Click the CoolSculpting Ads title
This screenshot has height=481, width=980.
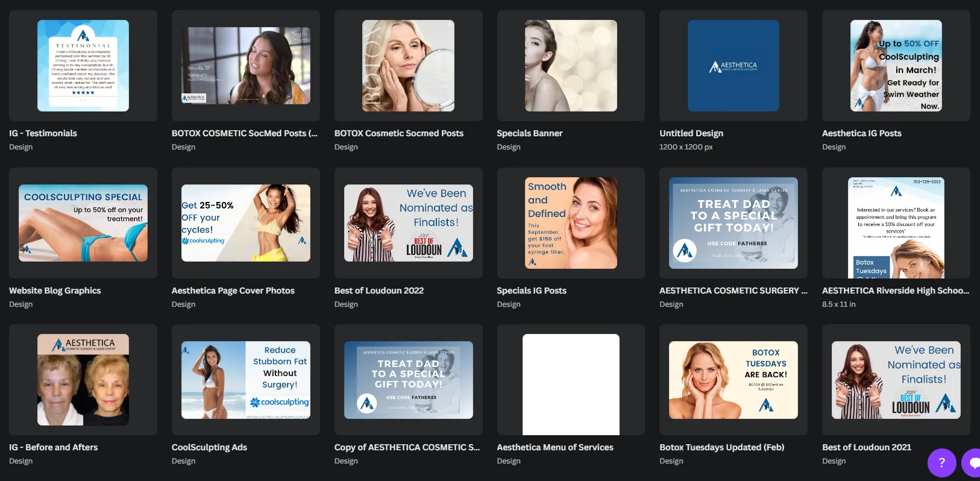click(209, 447)
